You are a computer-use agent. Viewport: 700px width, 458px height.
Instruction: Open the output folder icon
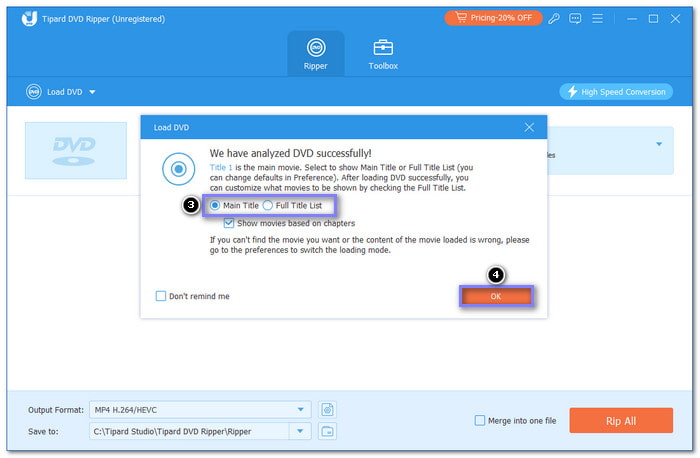tap(327, 431)
